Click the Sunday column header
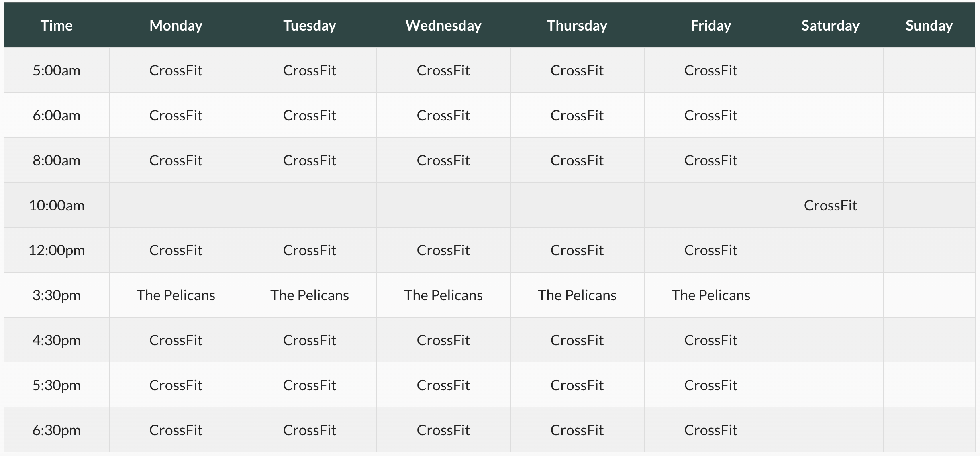This screenshot has height=456, width=980. (x=929, y=25)
